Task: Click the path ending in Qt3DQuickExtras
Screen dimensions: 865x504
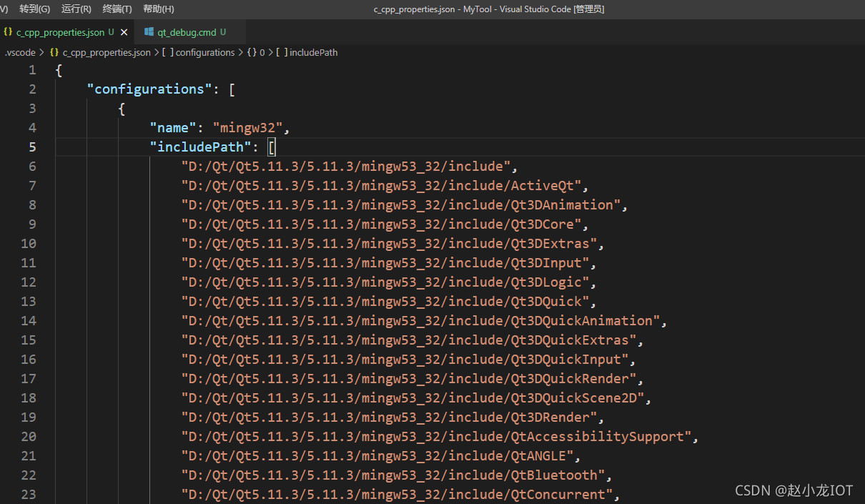Action: click(409, 340)
